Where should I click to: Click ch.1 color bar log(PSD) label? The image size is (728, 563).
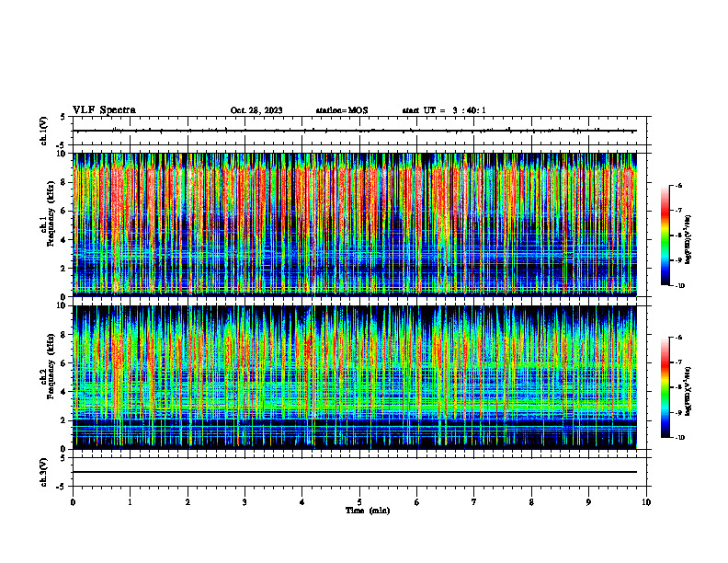click(688, 240)
